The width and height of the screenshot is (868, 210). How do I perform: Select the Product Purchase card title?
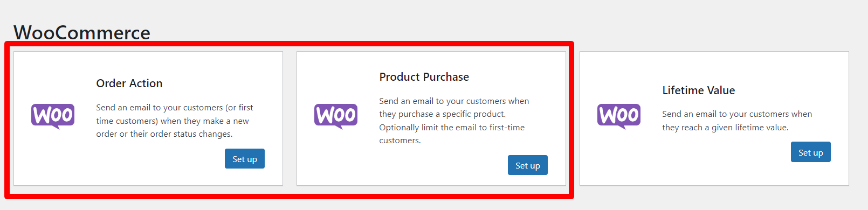[x=424, y=77]
